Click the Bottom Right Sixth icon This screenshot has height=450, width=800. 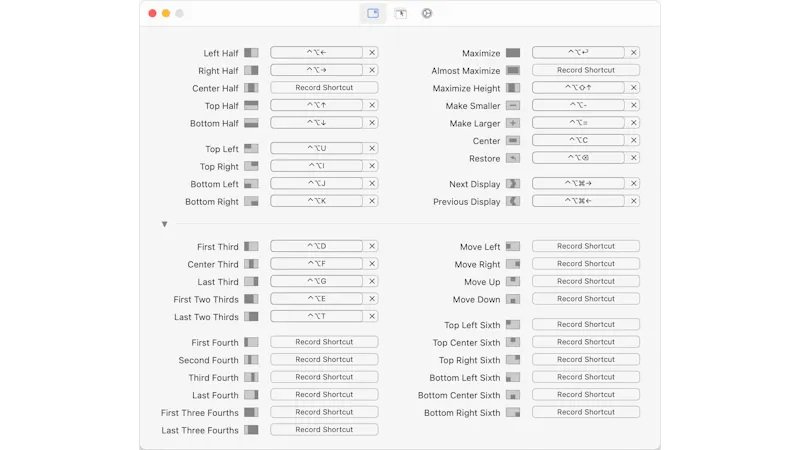[513, 412]
